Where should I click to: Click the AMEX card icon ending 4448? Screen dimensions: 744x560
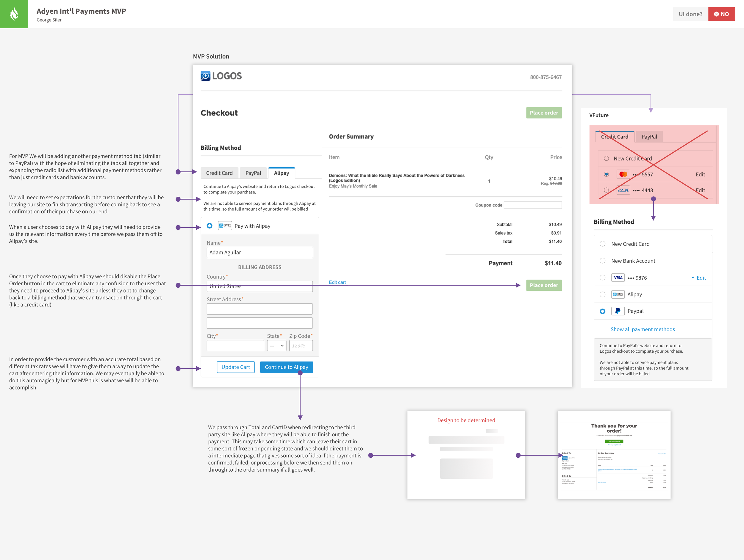pyautogui.click(x=623, y=190)
